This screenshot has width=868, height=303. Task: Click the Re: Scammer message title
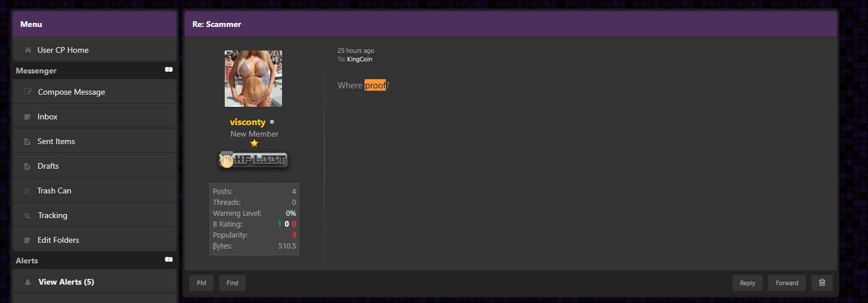[217, 25]
